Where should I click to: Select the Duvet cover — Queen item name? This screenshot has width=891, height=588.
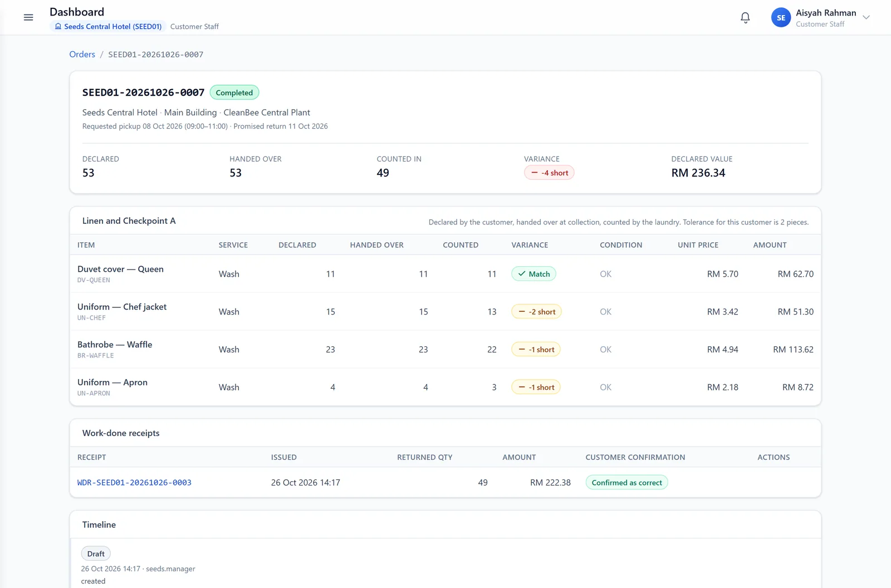pyautogui.click(x=120, y=269)
